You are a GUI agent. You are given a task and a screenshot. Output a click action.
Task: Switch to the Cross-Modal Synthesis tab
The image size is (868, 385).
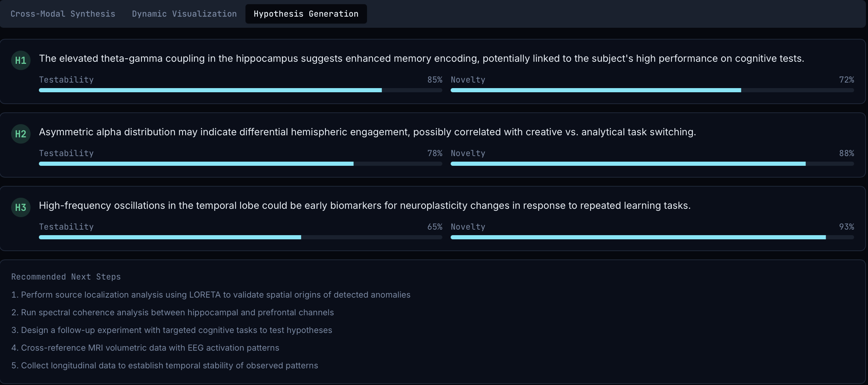tap(63, 14)
